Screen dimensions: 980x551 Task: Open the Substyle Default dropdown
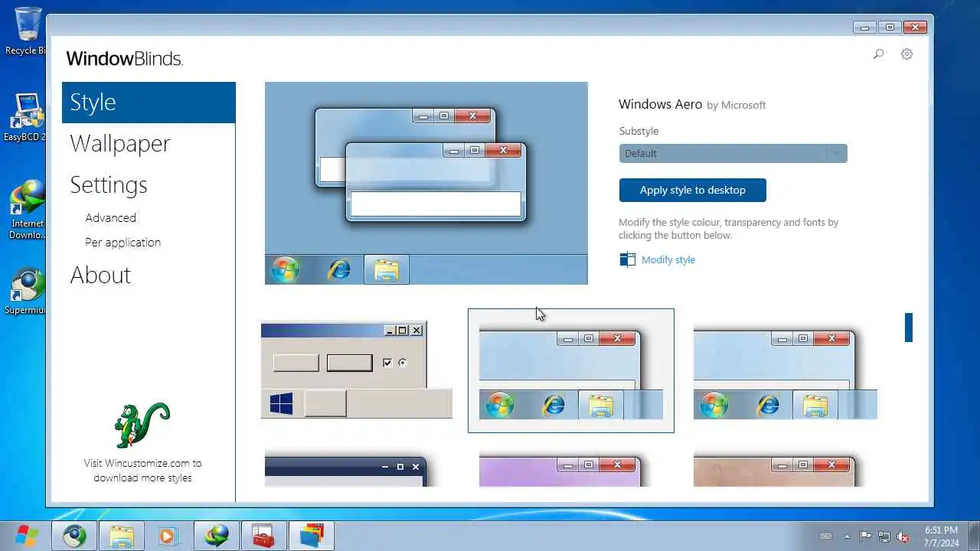(x=733, y=153)
